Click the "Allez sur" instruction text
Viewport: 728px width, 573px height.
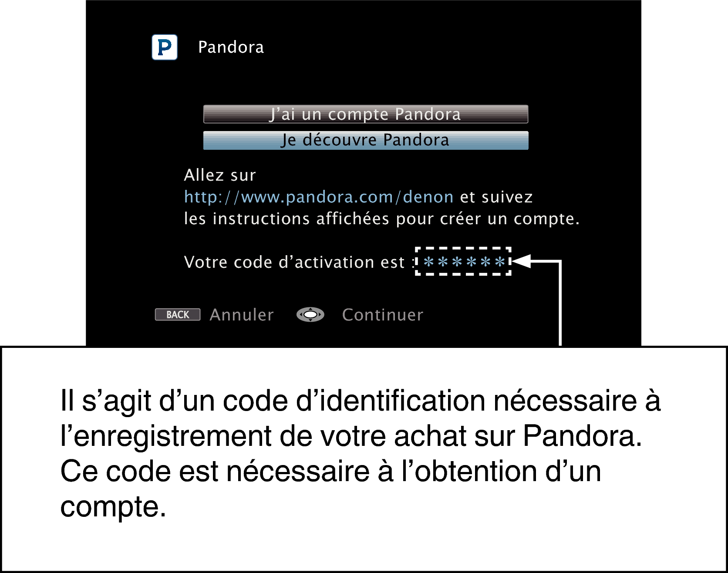click(220, 175)
